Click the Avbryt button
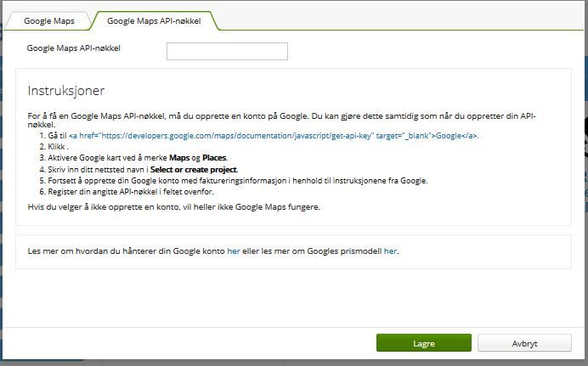 524,343
